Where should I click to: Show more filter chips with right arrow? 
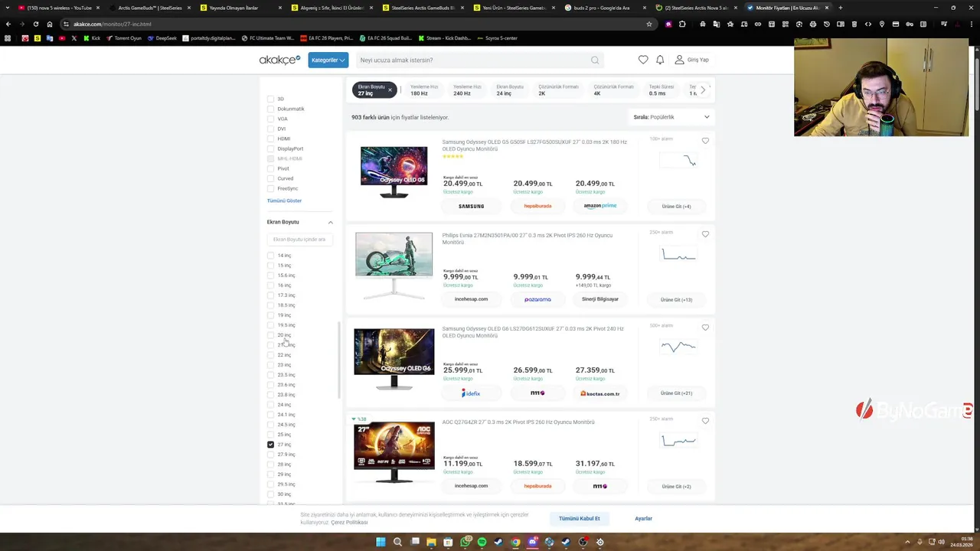click(x=702, y=90)
